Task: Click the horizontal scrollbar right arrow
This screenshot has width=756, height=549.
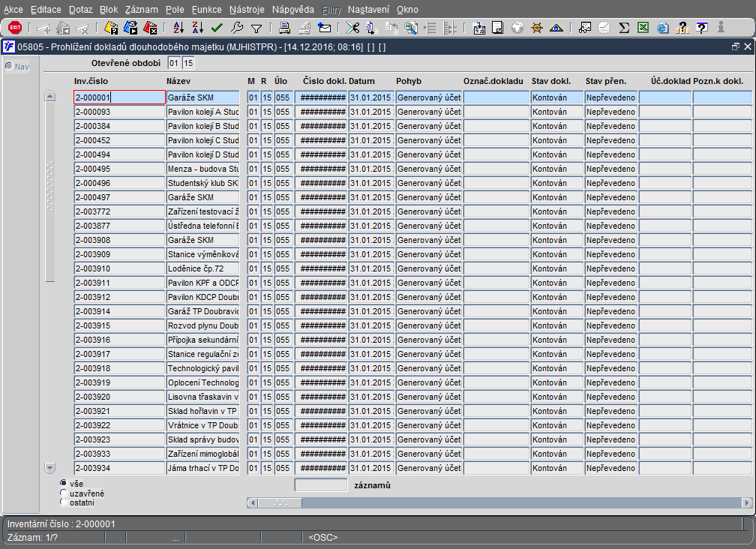Action: tap(746, 502)
